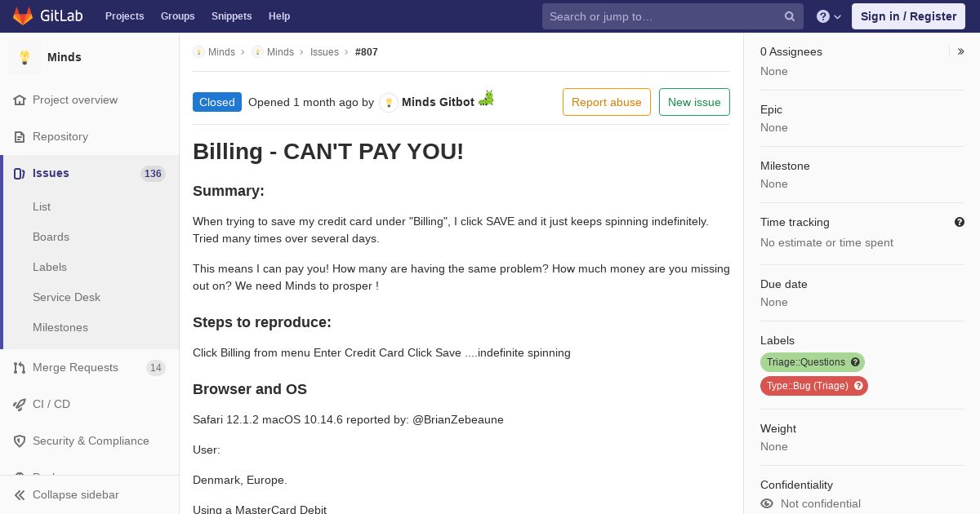Screen dimensions: 980x514
Task: Click the Due date heading
Action: click(x=784, y=285)
